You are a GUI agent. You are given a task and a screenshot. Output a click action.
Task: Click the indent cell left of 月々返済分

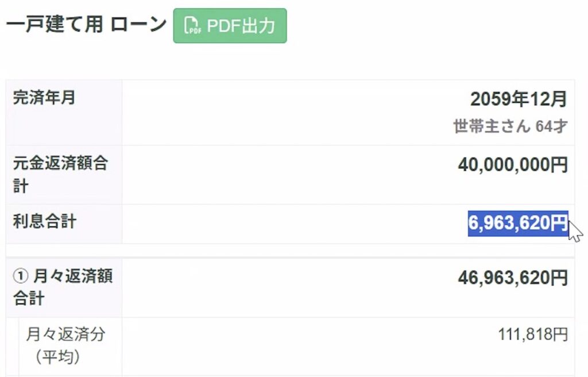point(12,346)
